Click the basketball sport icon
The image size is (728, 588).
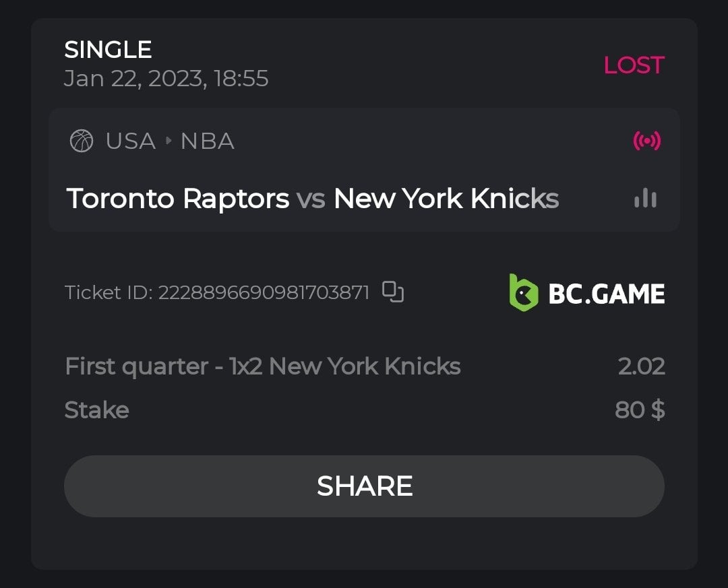tap(82, 141)
